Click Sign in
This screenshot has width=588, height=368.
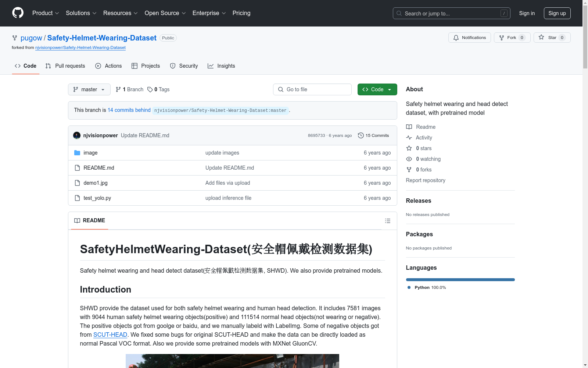(527, 13)
